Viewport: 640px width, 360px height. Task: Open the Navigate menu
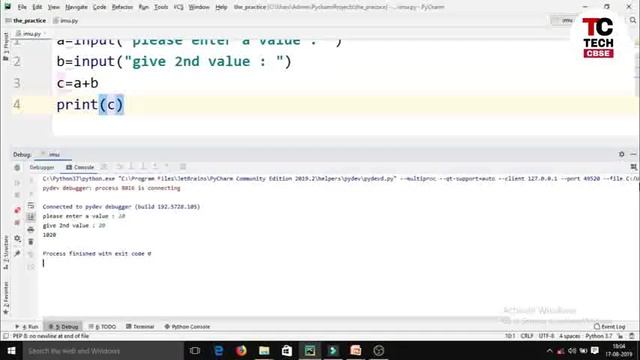(x=76, y=7)
